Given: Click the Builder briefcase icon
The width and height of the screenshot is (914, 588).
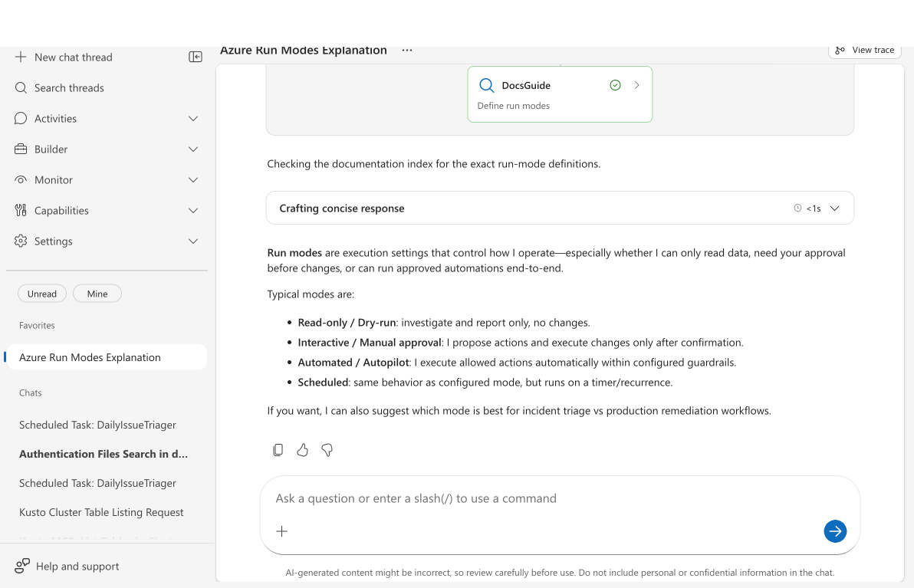Looking at the screenshot, I should click(21, 149).
